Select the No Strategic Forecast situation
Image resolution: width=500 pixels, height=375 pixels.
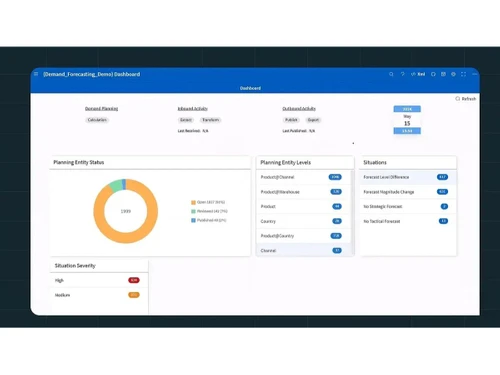408,206
